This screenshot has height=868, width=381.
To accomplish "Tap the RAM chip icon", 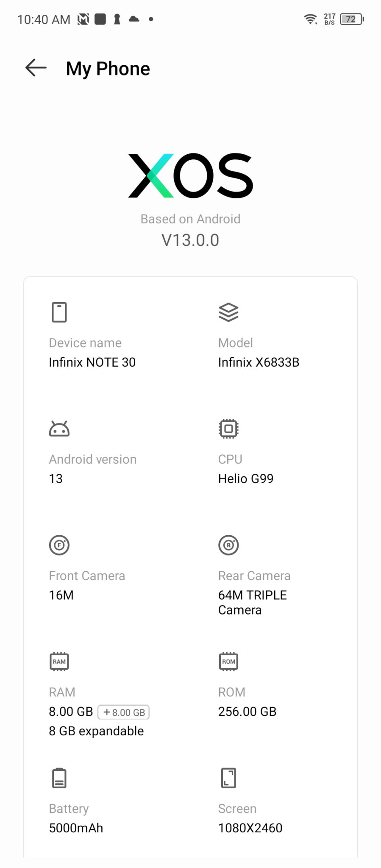I will coord(59,661).
